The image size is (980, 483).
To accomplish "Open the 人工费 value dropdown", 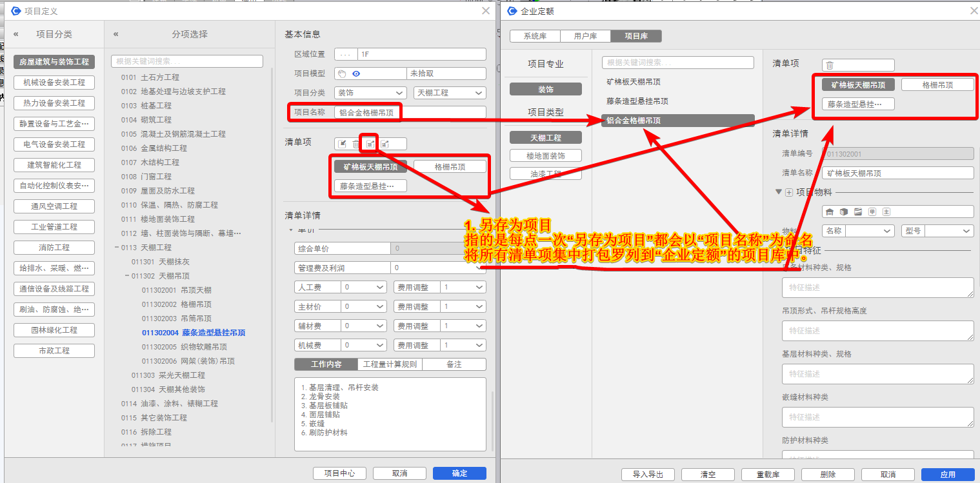I will point(364,287).
